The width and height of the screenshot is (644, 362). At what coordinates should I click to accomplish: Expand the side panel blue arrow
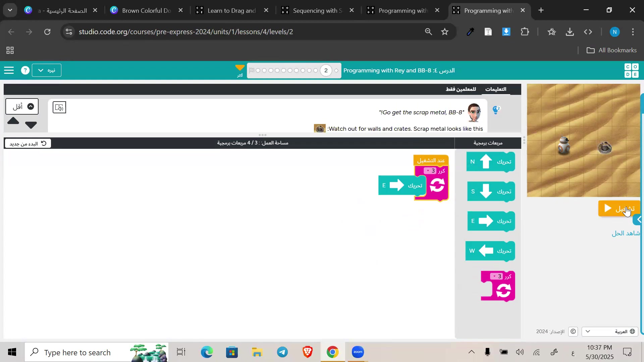[638, 220]
